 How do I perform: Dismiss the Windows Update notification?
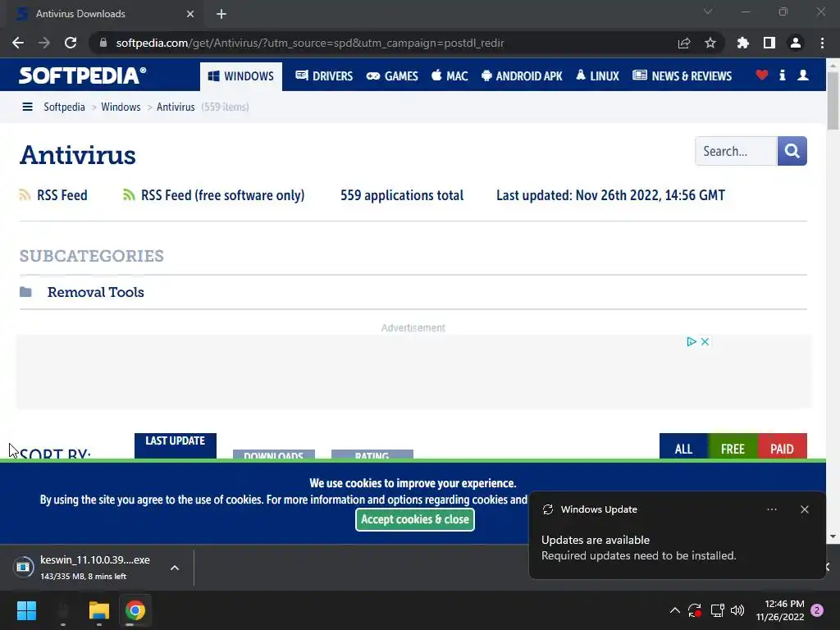(x=804, y=509)
